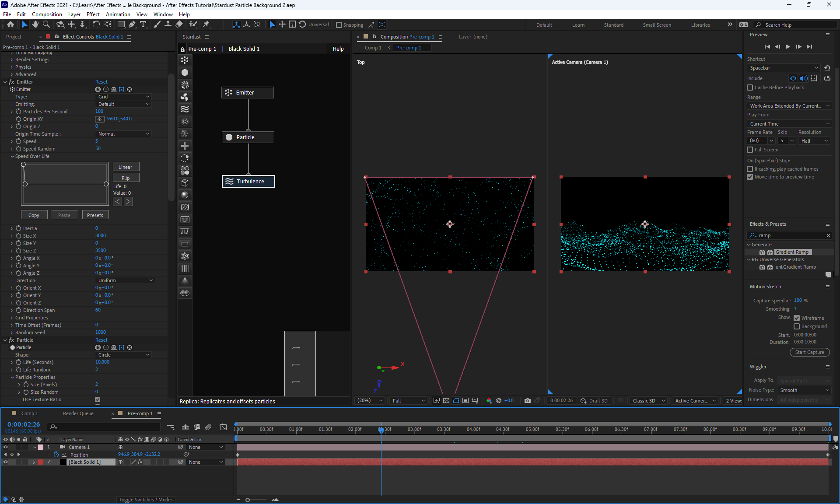Open the emitter Type dropdown showing Grid
Viewport: 840px width, 504px height.
124,97
